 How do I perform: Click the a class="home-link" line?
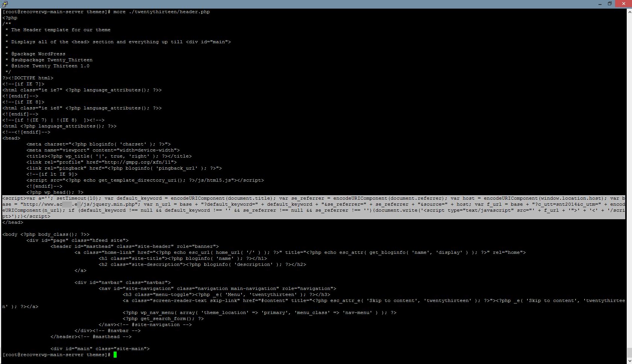pyautogui.click(x=300, y=252)
